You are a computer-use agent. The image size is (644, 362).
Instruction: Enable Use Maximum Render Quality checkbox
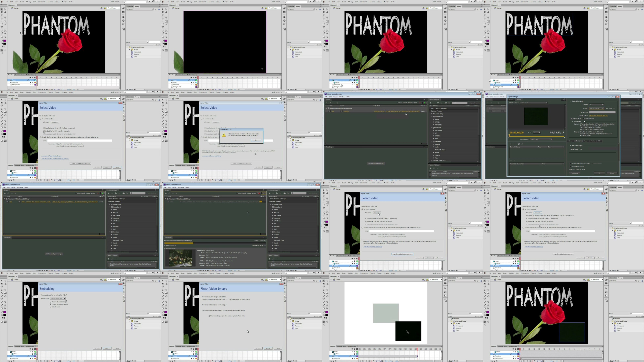[x=570, y=164]
